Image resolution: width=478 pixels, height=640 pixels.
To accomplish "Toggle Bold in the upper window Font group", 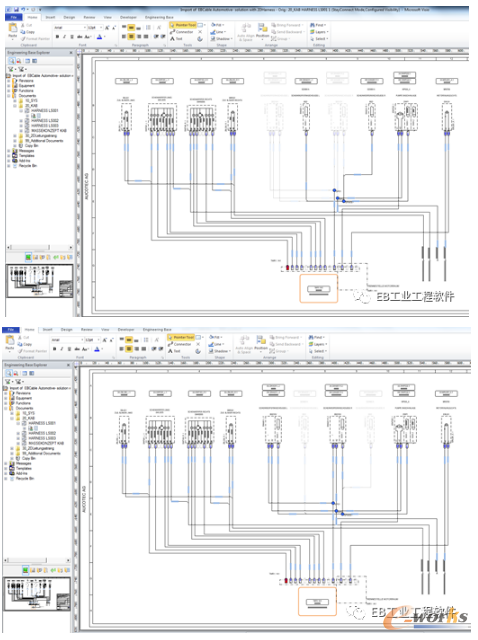I will coord(58,37).
